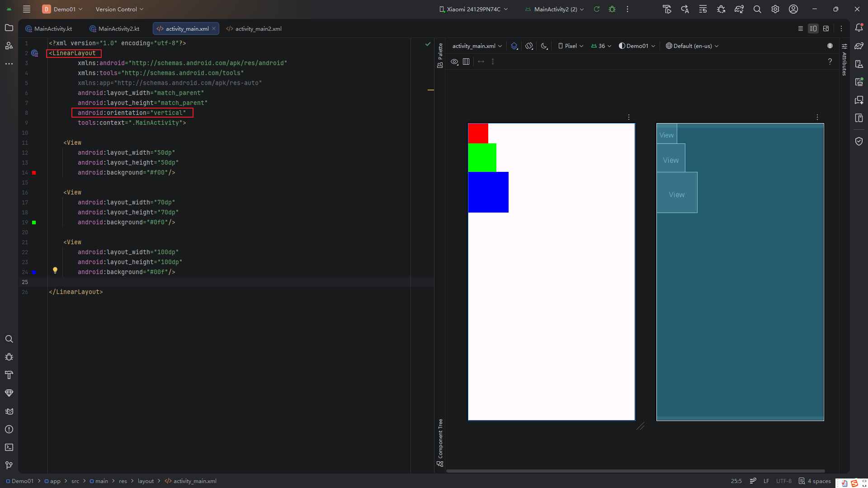Image resolution: width=868 pixels, height=488 pixels.
Task: Toggle the Component Tree panel
Action: point(440,443)
